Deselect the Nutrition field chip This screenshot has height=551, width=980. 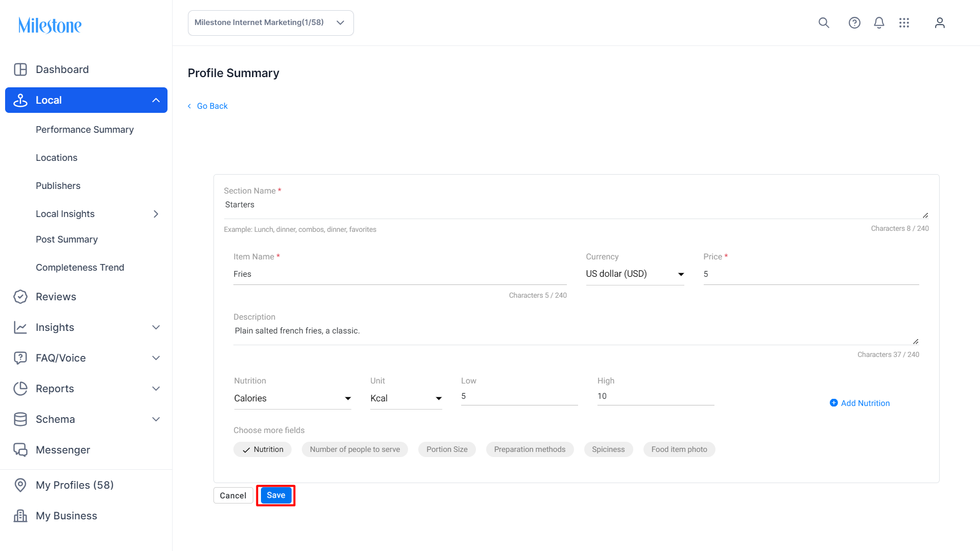262,449
